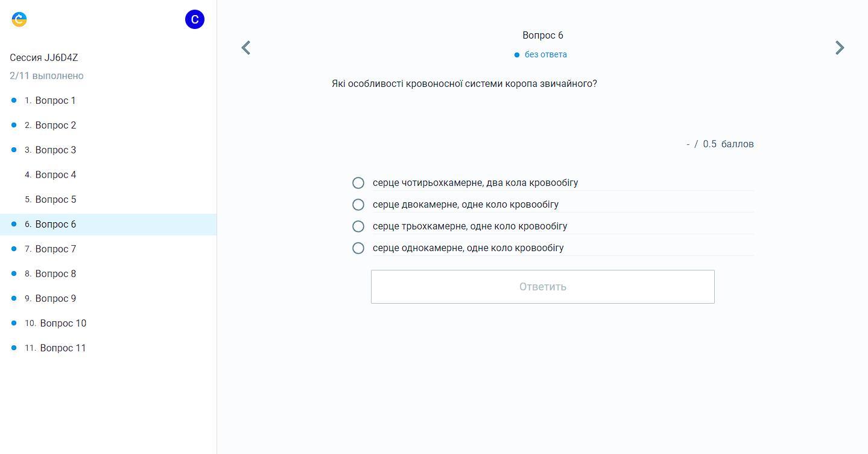Click the «без ответа» status label
The width and height of the screenshot is (868, 454).
point(545,54)
